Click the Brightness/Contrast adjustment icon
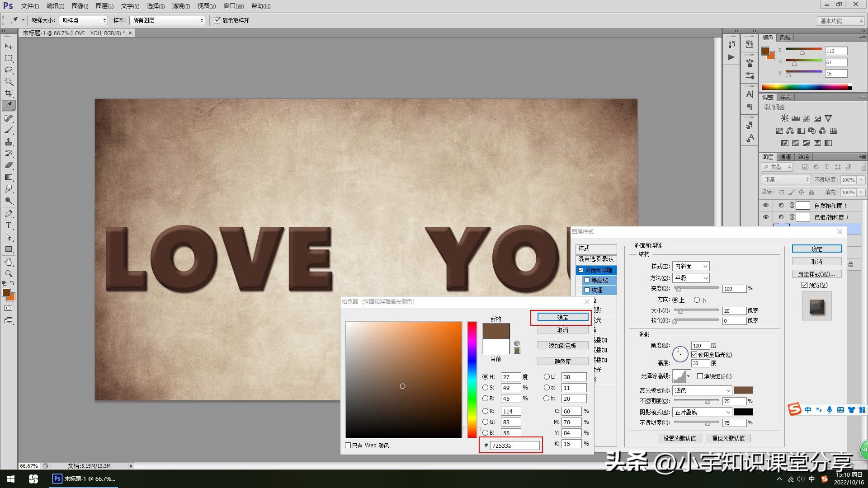868x488 pixels. (x=784, y=118)
